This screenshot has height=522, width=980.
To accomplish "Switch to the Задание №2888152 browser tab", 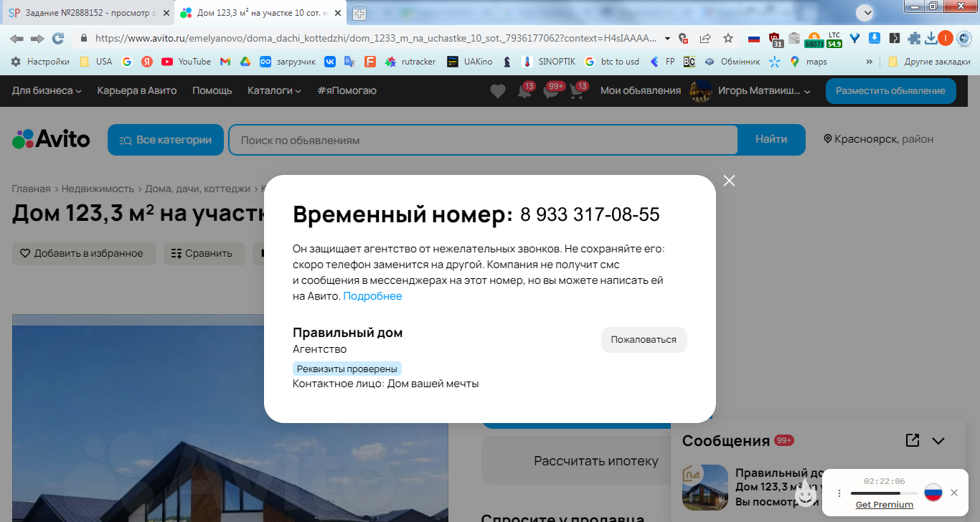I will pos(88,13).
